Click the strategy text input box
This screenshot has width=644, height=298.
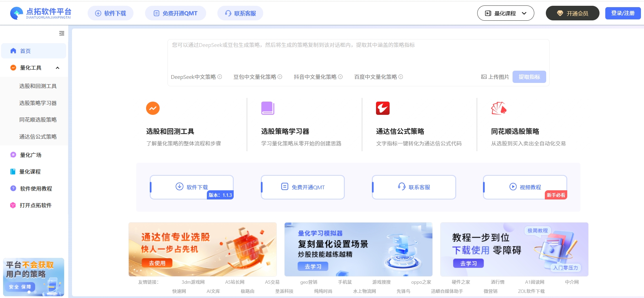[358, 54]
